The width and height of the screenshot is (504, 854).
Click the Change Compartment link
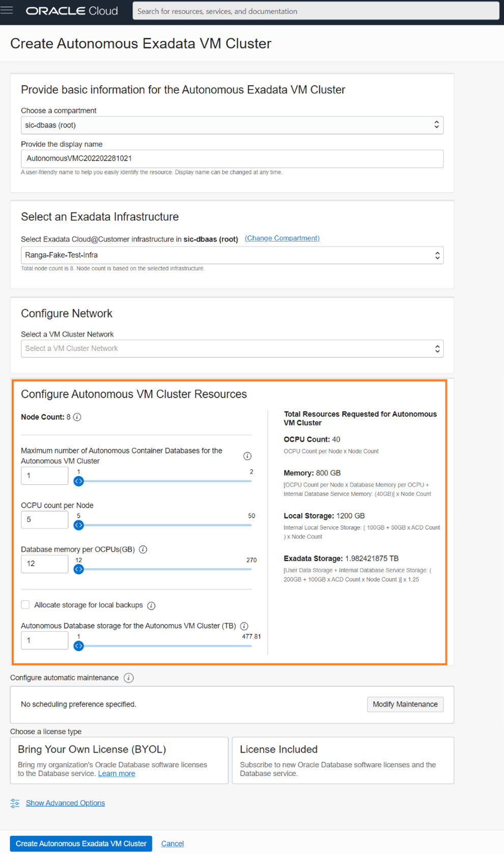[x=282, y=238]
